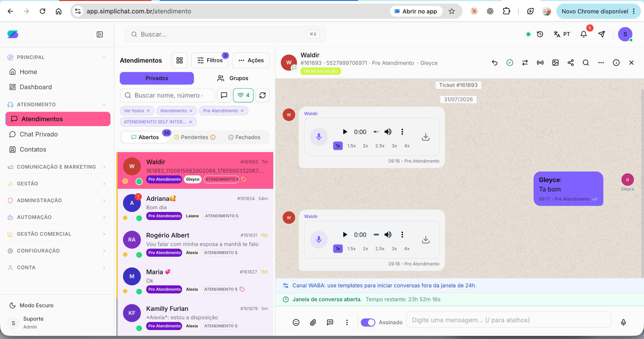644x339 pixels.
Task: Attach a file with paperclip icon
Action: click(x=313, y=322)
